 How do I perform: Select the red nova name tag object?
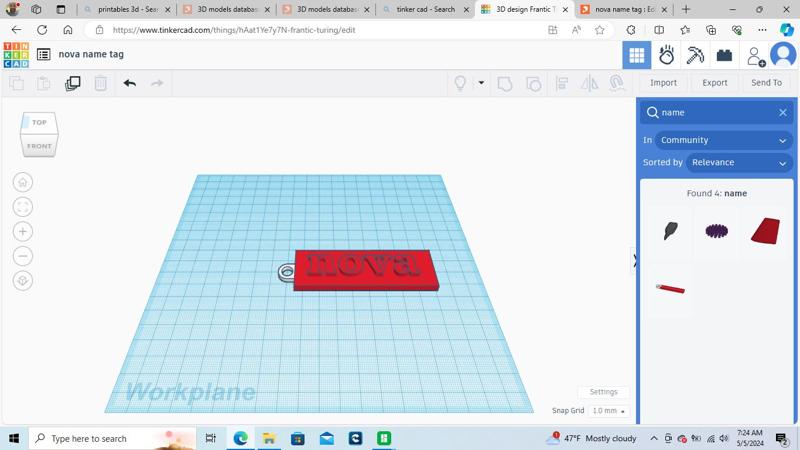pyautogui.click(x=365, y=270)
